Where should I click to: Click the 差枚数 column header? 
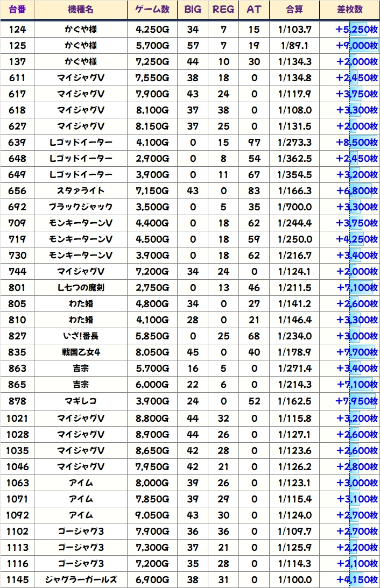[350, 9]
